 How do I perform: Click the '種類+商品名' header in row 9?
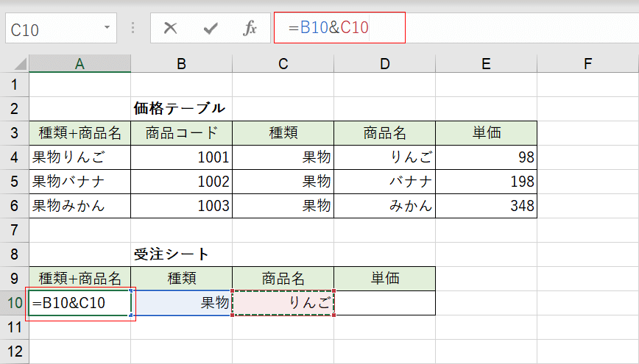(80, 279)
